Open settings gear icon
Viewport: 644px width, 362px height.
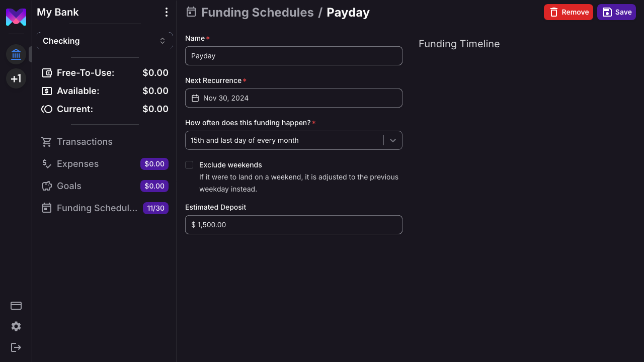click(16, 326)
